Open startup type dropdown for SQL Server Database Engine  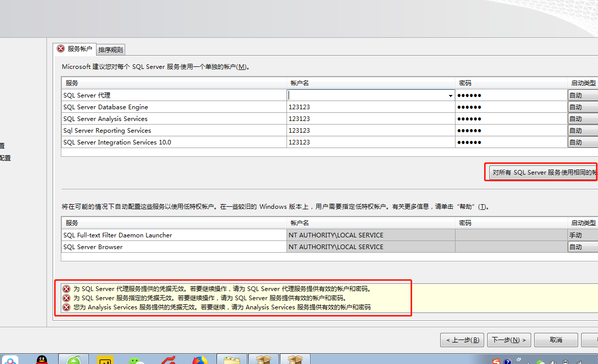[583, 107]
